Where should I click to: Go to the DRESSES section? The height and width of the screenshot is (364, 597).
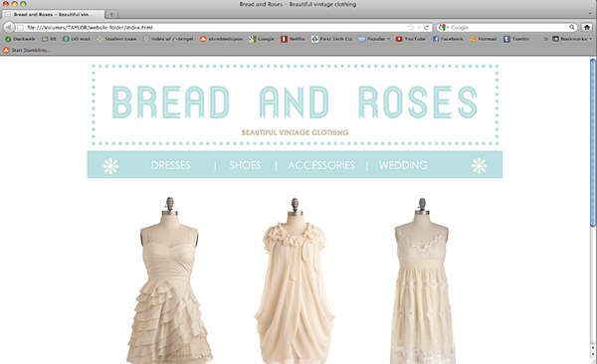[x=170, y=165]
